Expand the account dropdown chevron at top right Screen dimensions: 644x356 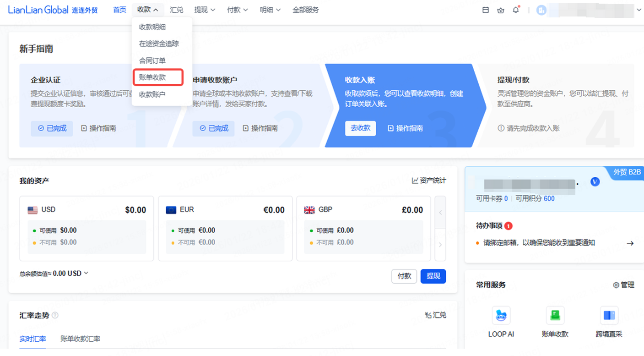pyautogui.click(x=639, y=10)
